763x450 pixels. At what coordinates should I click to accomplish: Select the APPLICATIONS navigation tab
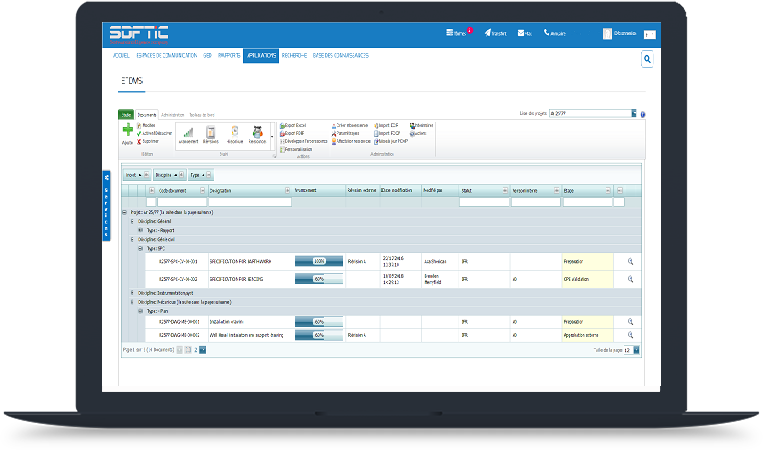click(x=261, y=55)
